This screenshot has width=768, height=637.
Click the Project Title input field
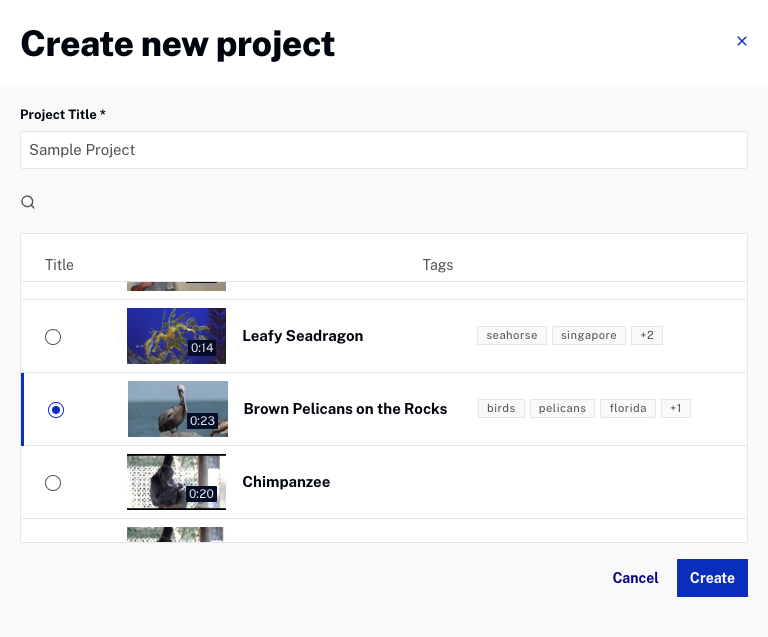click(383, 150)
